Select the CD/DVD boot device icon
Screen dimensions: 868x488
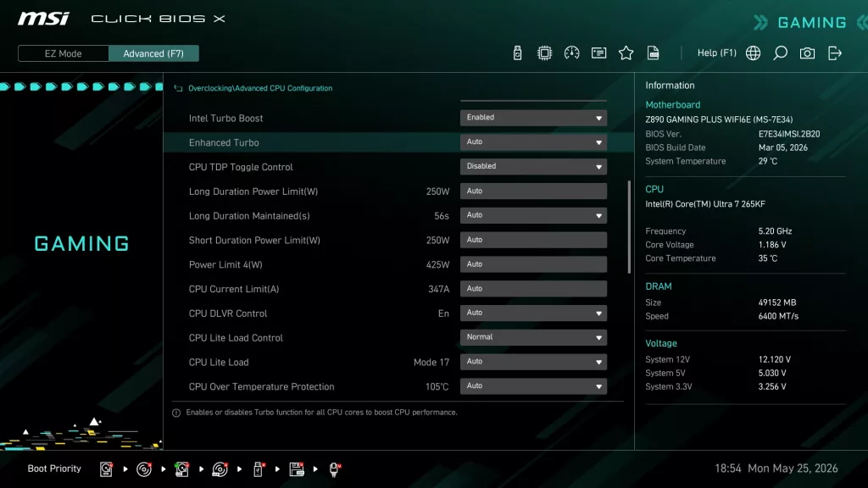[x=144, y=469]
